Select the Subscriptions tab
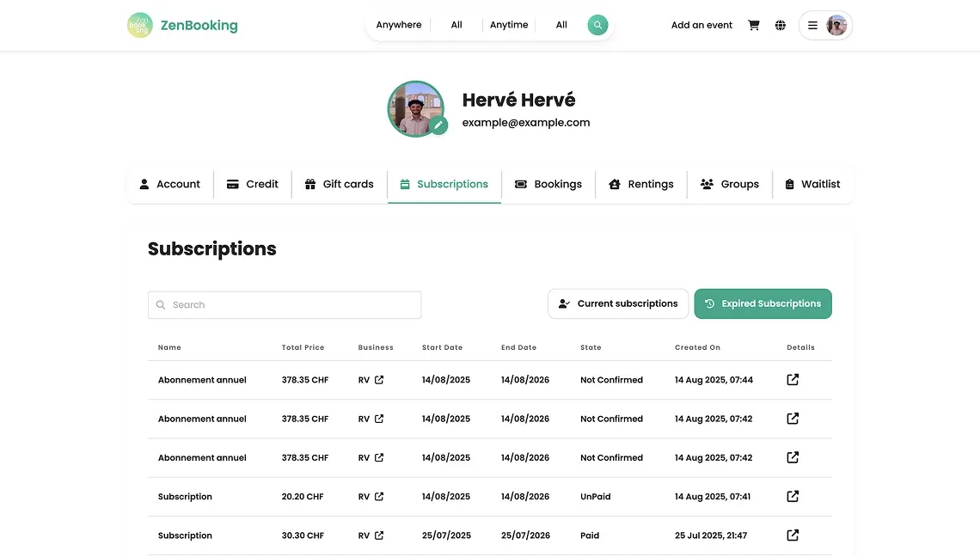The width and height of the screenshot is (980, 557). pos(444,185)
